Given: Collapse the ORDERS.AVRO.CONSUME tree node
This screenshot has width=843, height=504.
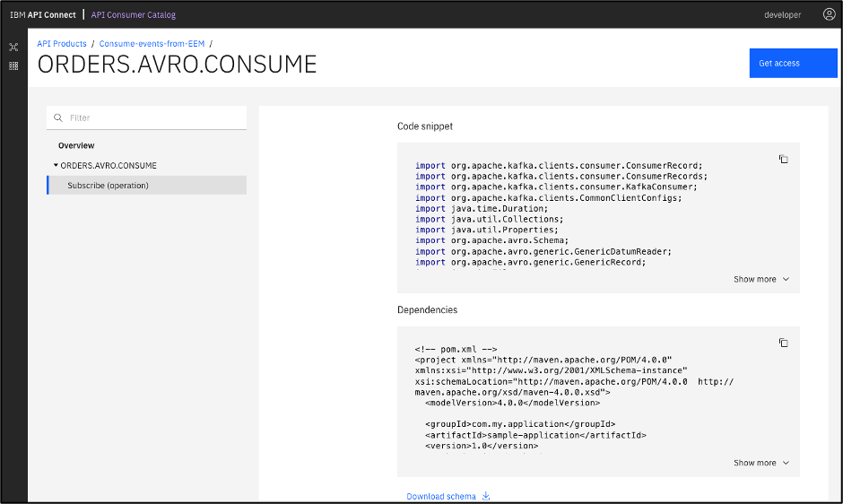Looking at the screenshot, I should tap(56, 165).
